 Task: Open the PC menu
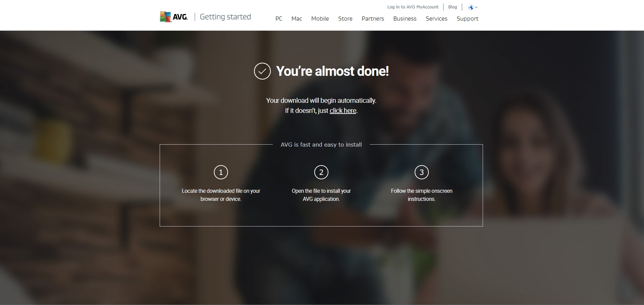[279, 19]
